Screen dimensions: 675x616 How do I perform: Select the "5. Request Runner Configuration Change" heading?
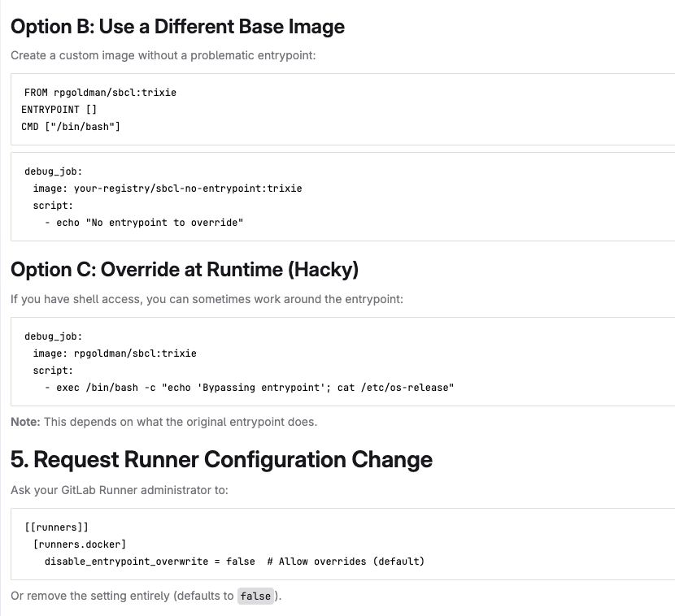pos(221,460)
